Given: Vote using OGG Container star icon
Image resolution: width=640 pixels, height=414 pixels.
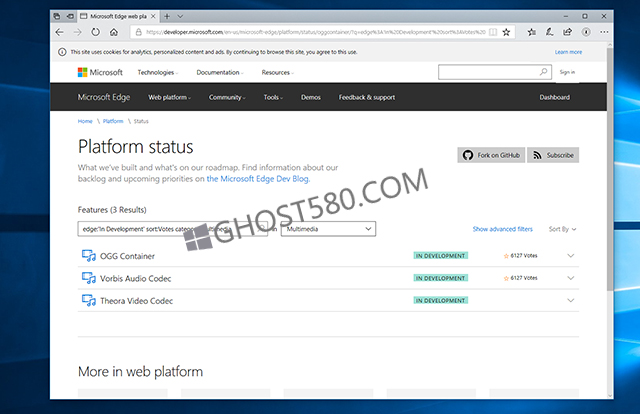Looking at the screenshot, I should pyautogui.click(x=506, y=256).
